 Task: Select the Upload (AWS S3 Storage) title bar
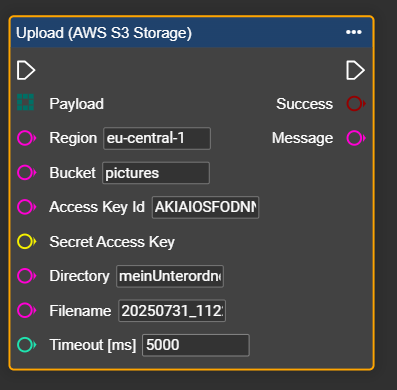click(x=191, y=32)
